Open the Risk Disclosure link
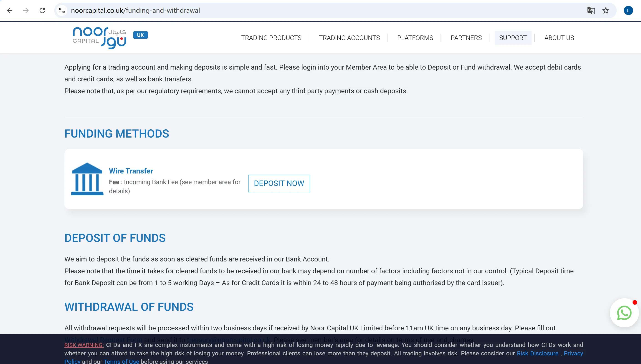Screen dimensions: 641x364 537,353
